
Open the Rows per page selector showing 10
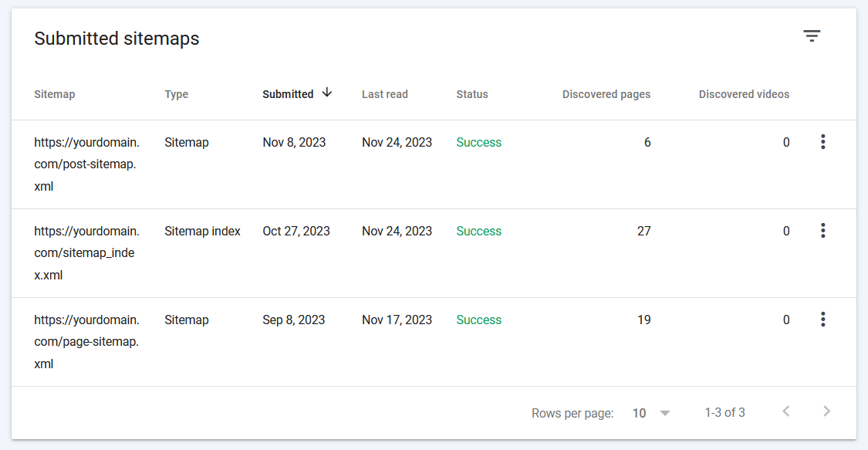click(640, 413)
